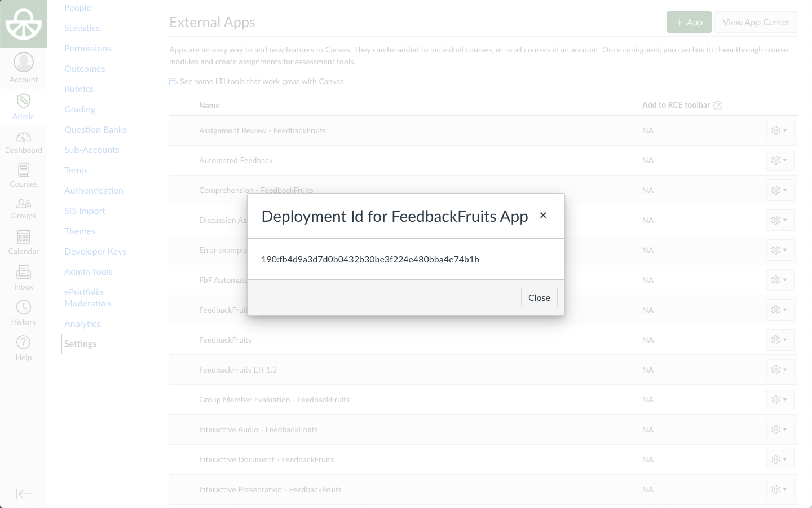This screenshot has height=508, width=812.
Task: Open Question Banks link
Action: (95, 130)
